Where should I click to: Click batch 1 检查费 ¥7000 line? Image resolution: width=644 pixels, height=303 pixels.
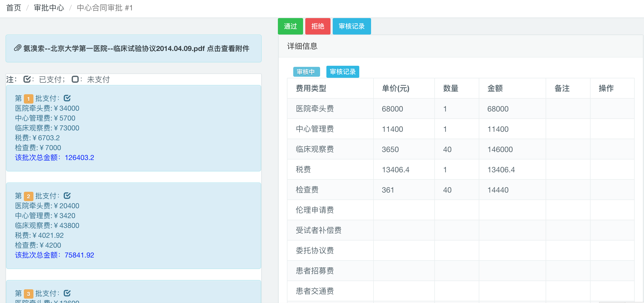pos(38,148)
